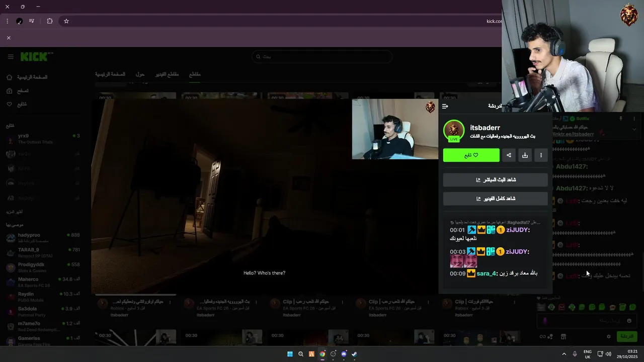This screenshot has width=644, height=362.
Task: Open the m7ame7o recommended channel
Action: (x=43, y=326)
